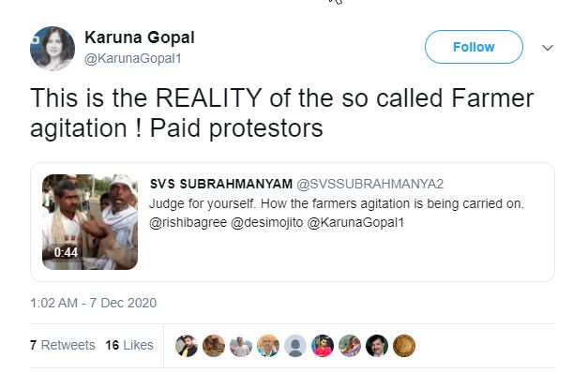Open the quoted tweet text 'Judge for yourself'
Image resolution: width=588 pixels, height=373 pixels.
tap(337, 203)
